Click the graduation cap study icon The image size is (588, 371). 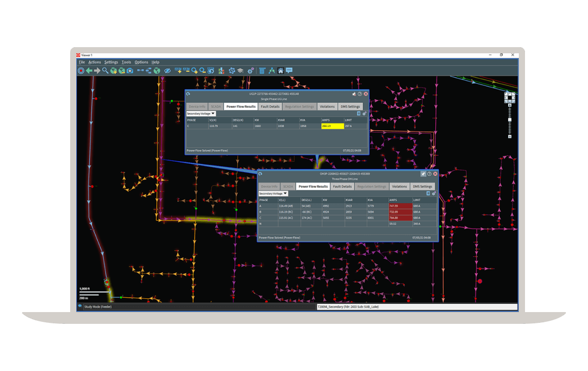pos(240,71)
